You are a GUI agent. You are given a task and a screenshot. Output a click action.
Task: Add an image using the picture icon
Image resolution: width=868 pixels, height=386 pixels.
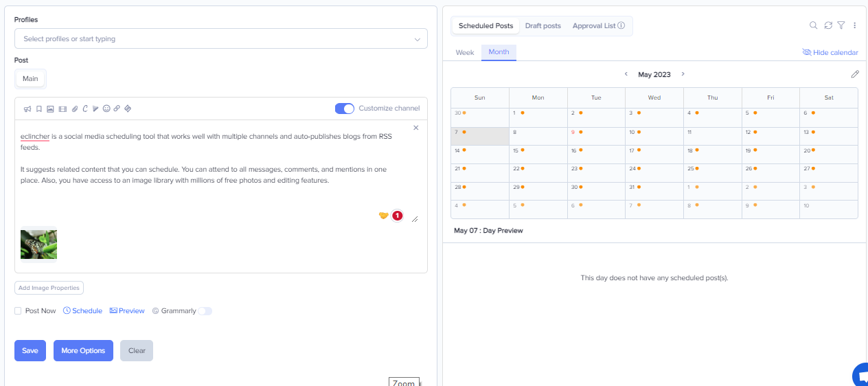(50, 109)
